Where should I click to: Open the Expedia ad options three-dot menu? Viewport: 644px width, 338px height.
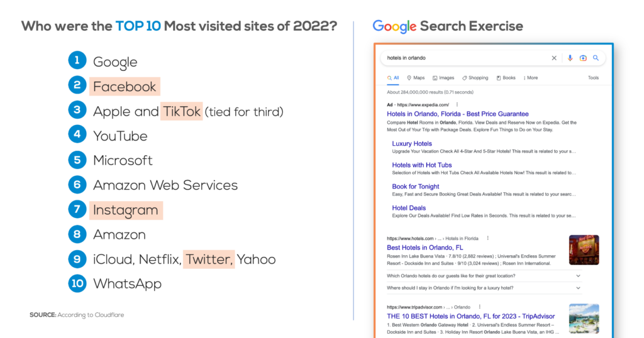(x=457, y=104)
